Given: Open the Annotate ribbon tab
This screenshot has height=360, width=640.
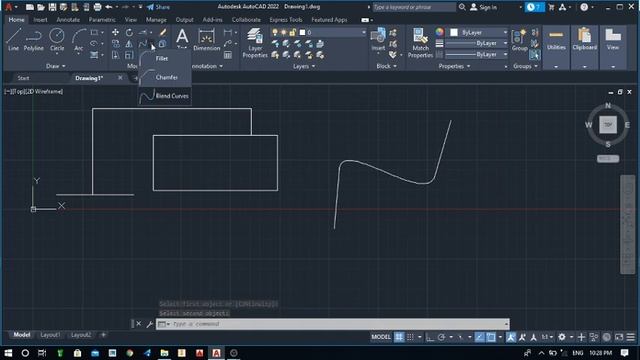Looking at the screenshot, I should click(x=68, y=20).
